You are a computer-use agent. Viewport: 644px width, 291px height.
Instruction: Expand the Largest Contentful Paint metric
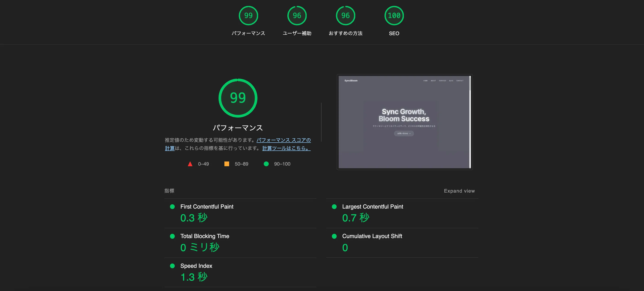point(402,213)
